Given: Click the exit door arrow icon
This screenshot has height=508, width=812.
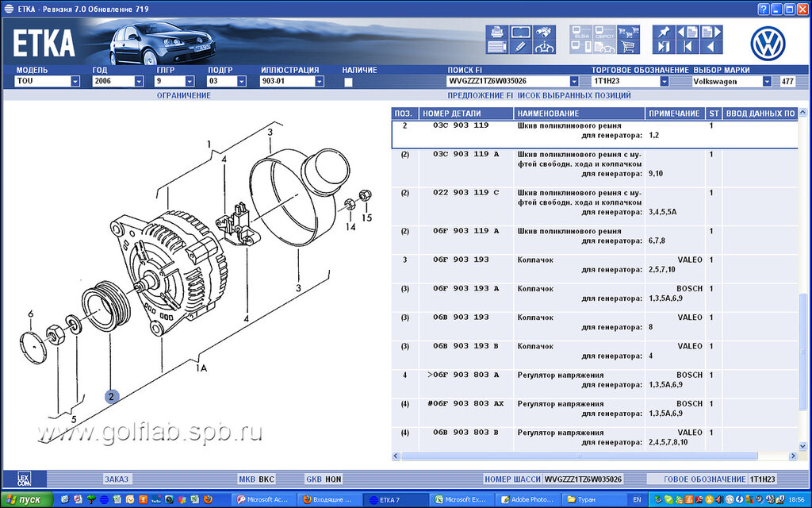Looking at the screenshot, I should click(x=664, y=47).
